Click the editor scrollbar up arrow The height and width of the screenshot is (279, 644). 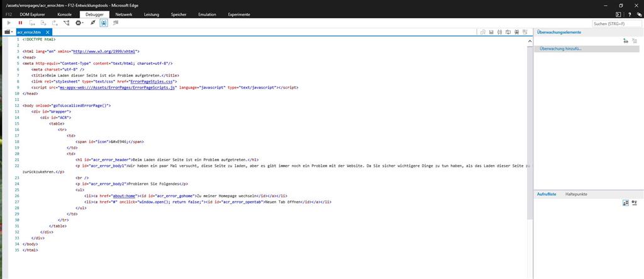530,40
